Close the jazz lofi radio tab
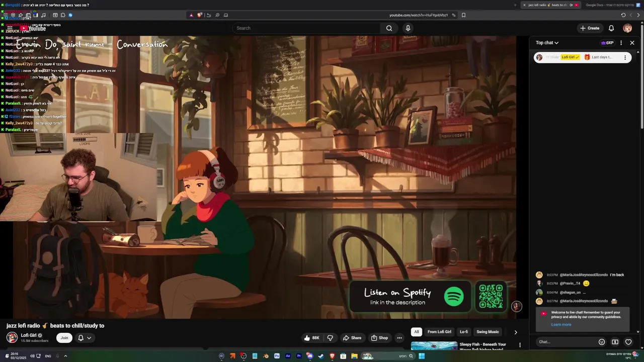 click(524, 5)
